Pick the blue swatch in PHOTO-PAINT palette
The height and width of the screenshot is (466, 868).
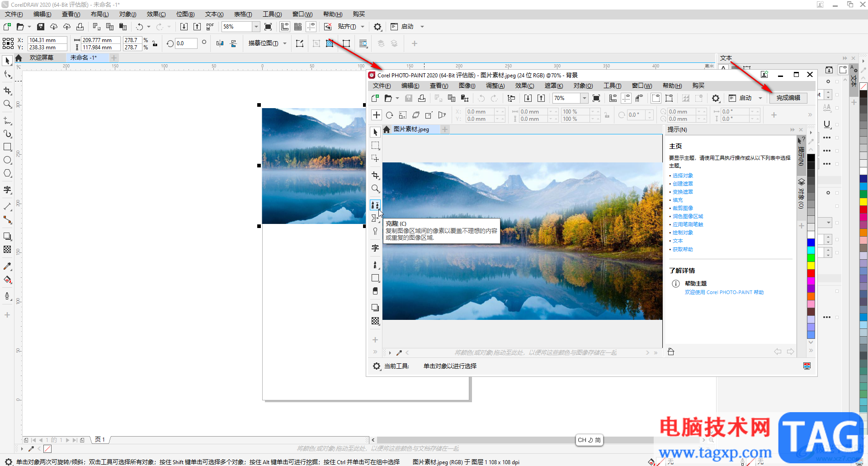tap(811, 242)
